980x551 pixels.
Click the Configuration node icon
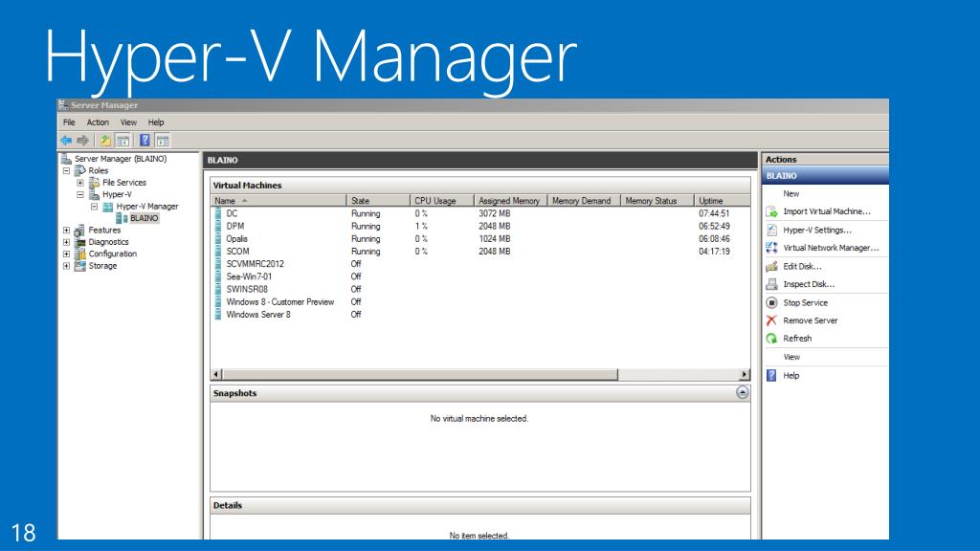(79, 254)
